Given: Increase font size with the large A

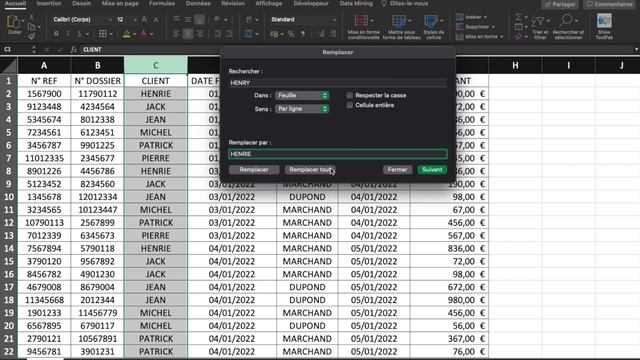Looking at the screenshot, I should tap(144, 19).
